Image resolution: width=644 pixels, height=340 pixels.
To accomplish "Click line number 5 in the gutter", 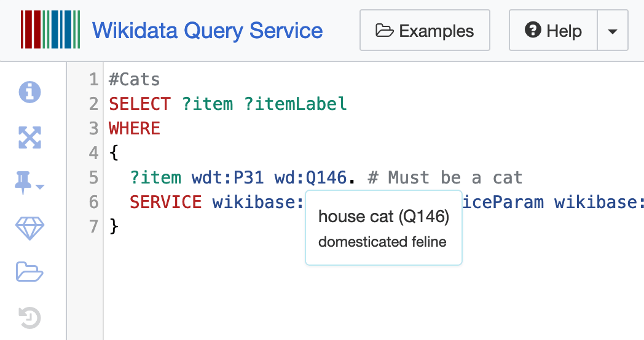I will point(93,177).
